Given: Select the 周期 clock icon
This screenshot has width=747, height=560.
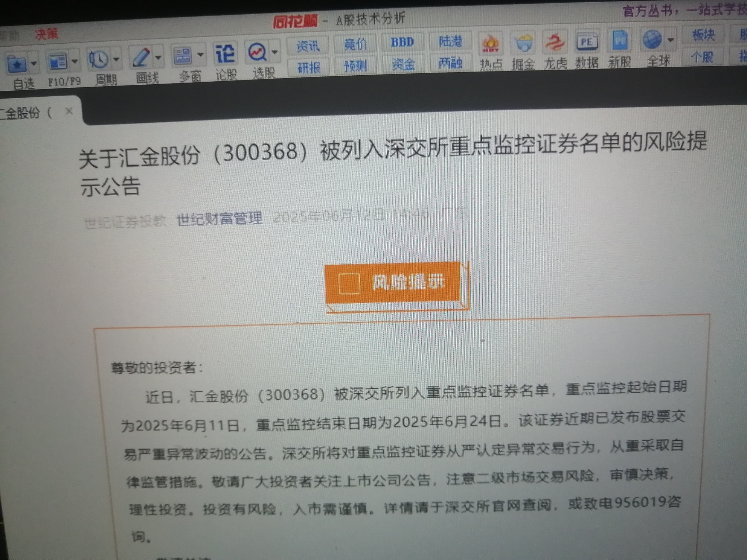Looking at the screenshot, I should coord(98,59).
